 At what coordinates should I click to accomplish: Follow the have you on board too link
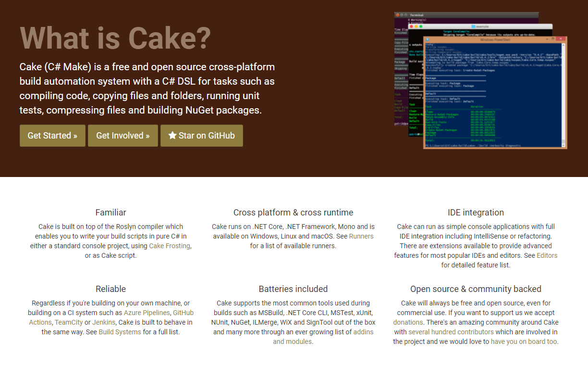pos(524,342)
